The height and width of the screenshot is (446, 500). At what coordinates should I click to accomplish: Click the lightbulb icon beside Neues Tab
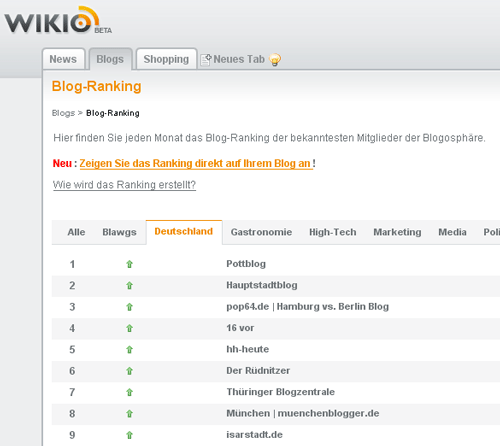click(275, 60)
